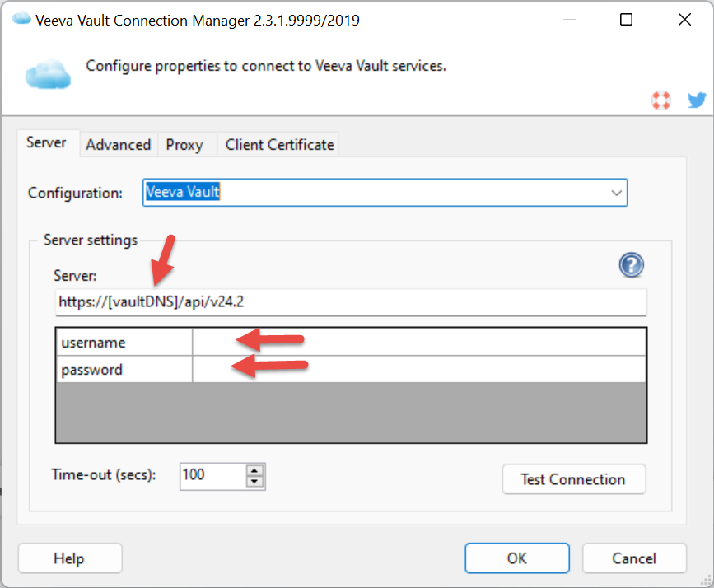The image size is (714, 588).
Task: Focus the Time-out seconds field
Action: coord(212,476)
